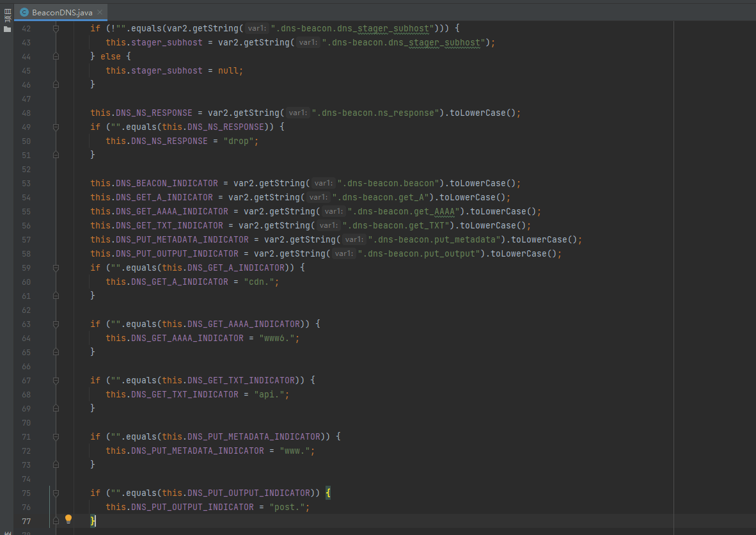This screenshot has height=535, width=756.
Task: Select the BeaconDNS.java tab
Action: point(61,12)
